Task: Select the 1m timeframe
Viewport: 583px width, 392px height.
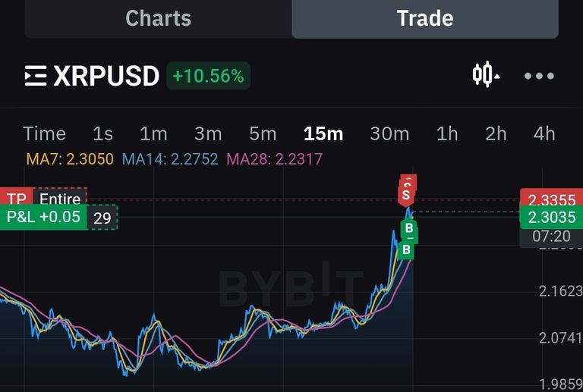Action: 153,133
